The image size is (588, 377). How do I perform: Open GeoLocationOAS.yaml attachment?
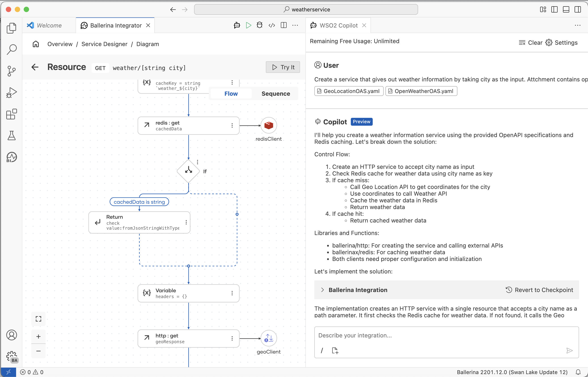[x=349, y=91]
